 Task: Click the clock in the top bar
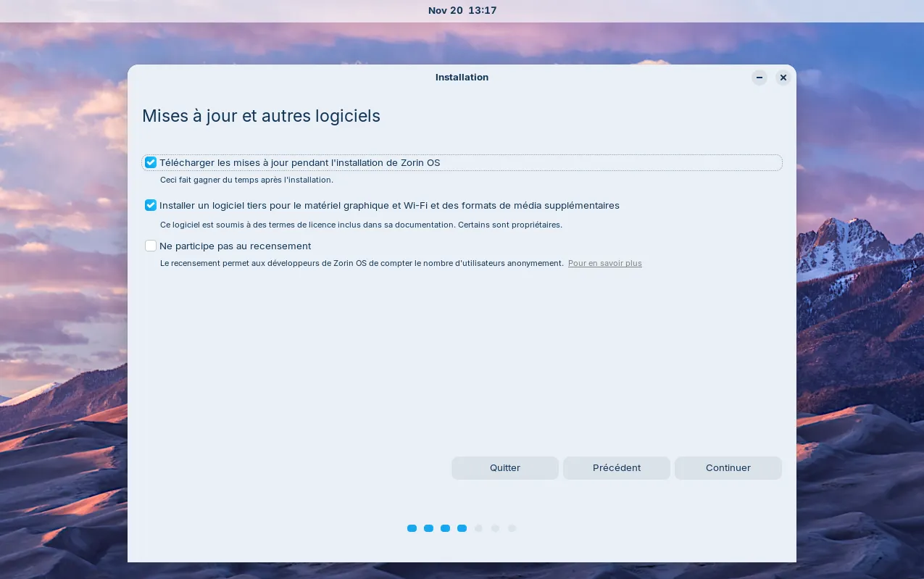click(x=462, y=10)
